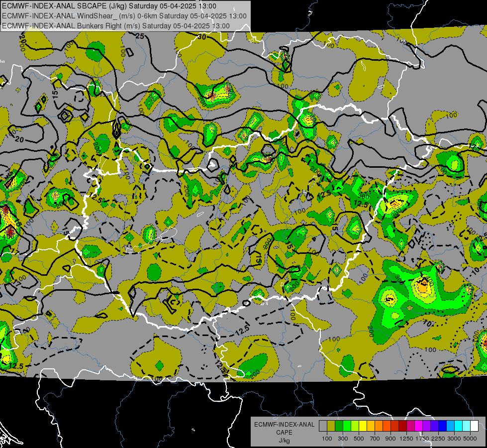Click the pale cyan legend swatch

[x=467, y=426]
